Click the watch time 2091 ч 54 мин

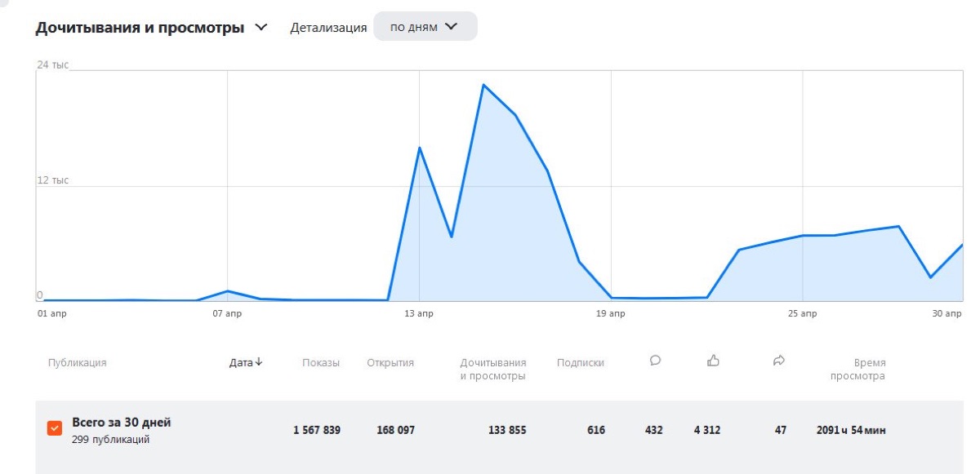[x=851, y=430]
